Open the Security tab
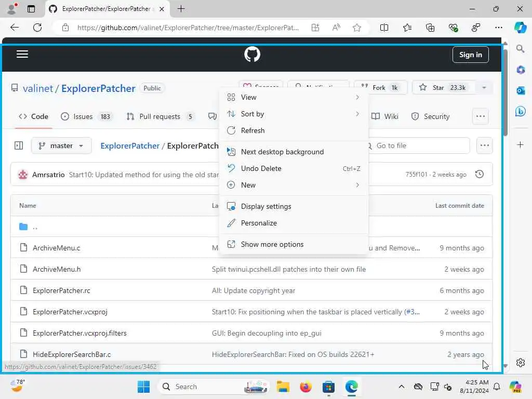Image resolution: width=532 pixels, height=399 pixels. [x=431, y=116]
